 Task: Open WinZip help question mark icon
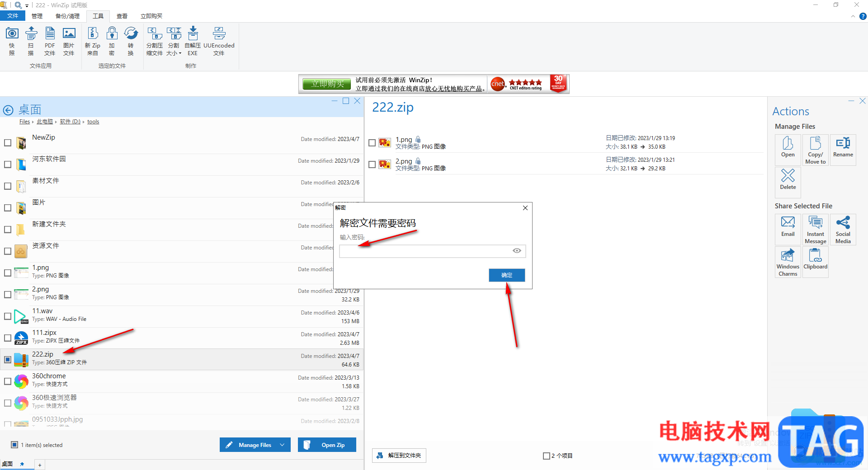pos(863,16)
